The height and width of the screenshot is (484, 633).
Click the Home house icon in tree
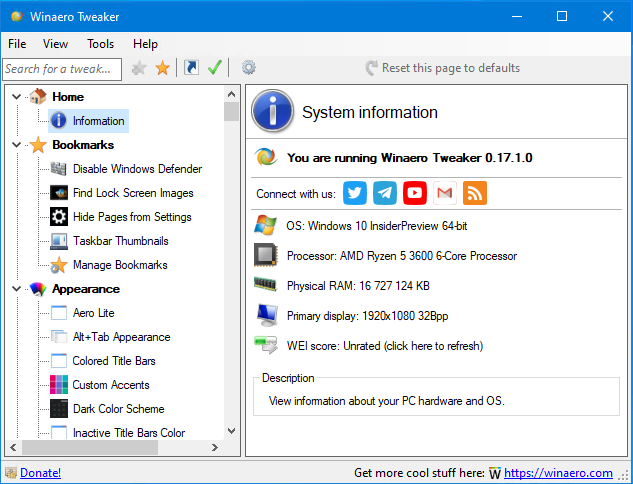coord(38,96)
